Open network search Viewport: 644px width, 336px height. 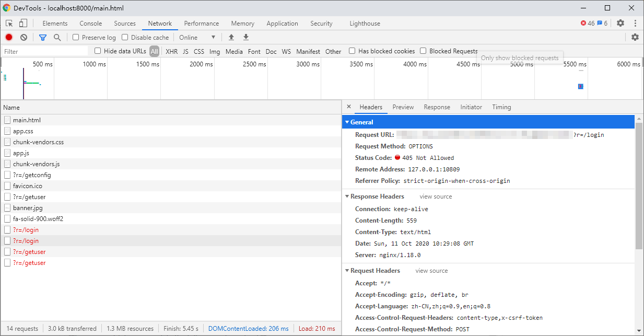57,37
